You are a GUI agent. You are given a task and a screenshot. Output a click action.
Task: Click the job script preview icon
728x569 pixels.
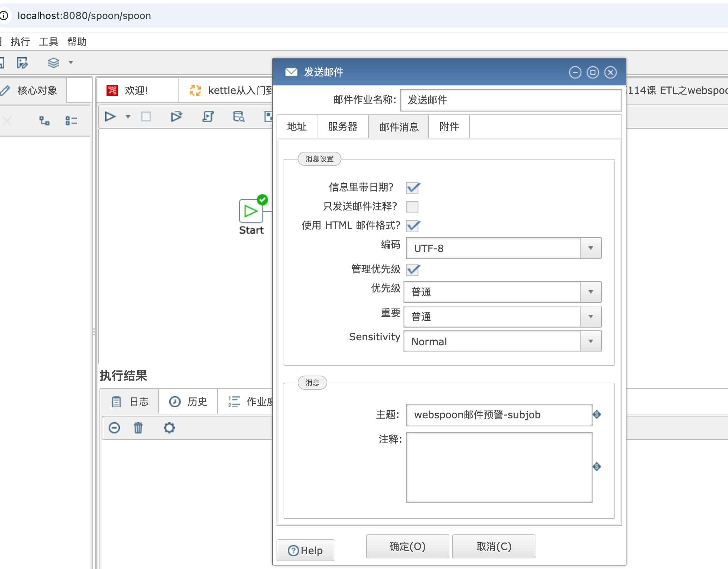[x=208, y=116]
